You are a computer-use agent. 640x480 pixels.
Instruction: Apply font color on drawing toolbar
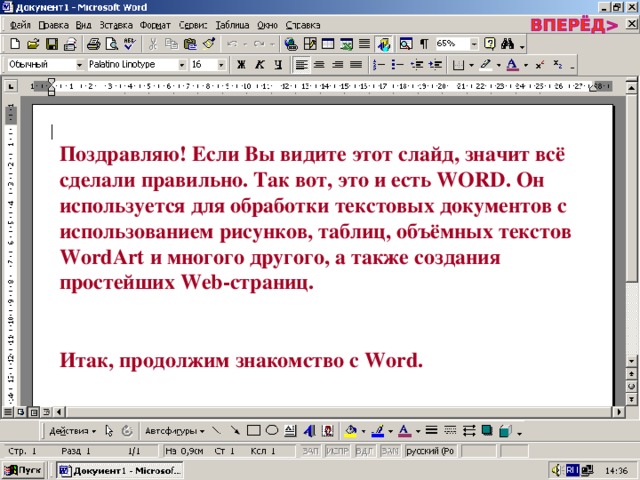coord(404,431)
